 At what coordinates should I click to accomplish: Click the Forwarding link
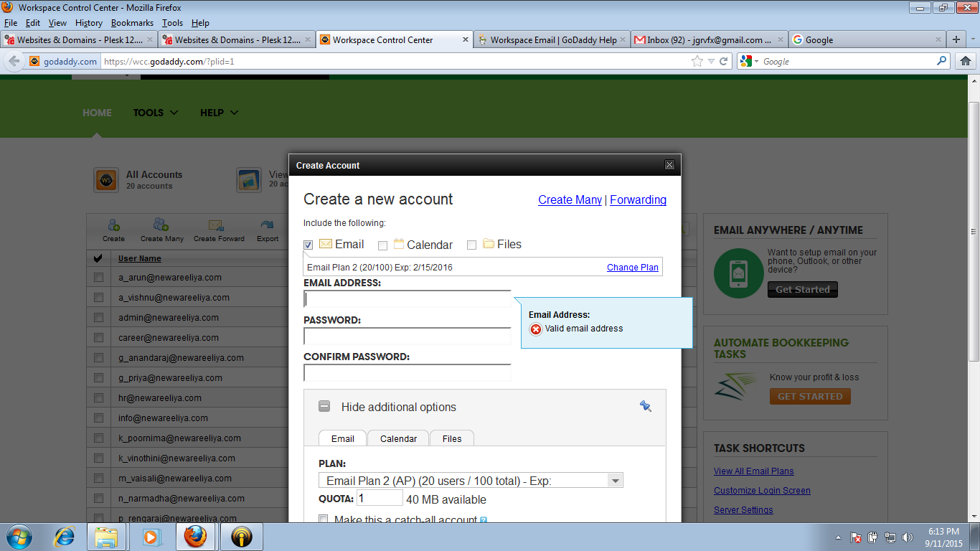[x=638, y=199]
